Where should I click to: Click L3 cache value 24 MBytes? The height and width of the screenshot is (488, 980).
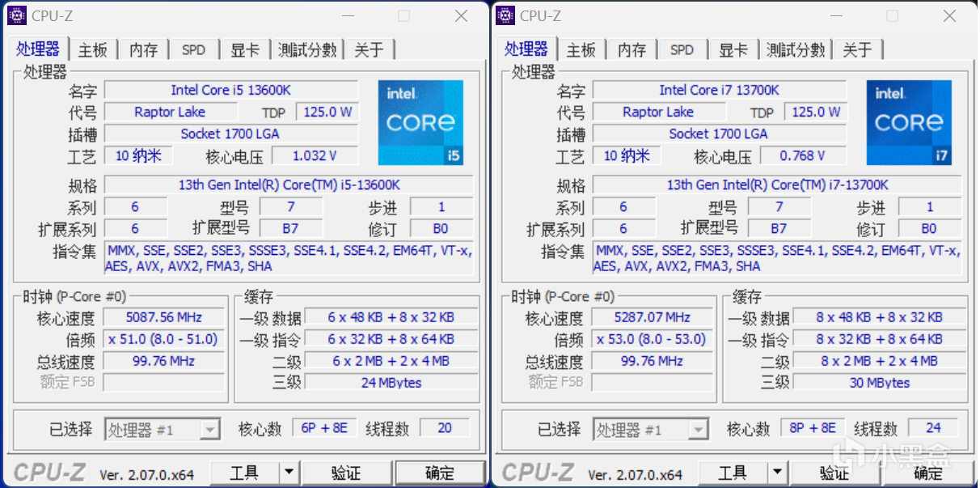pyautogui.click(x=391, y=383)
